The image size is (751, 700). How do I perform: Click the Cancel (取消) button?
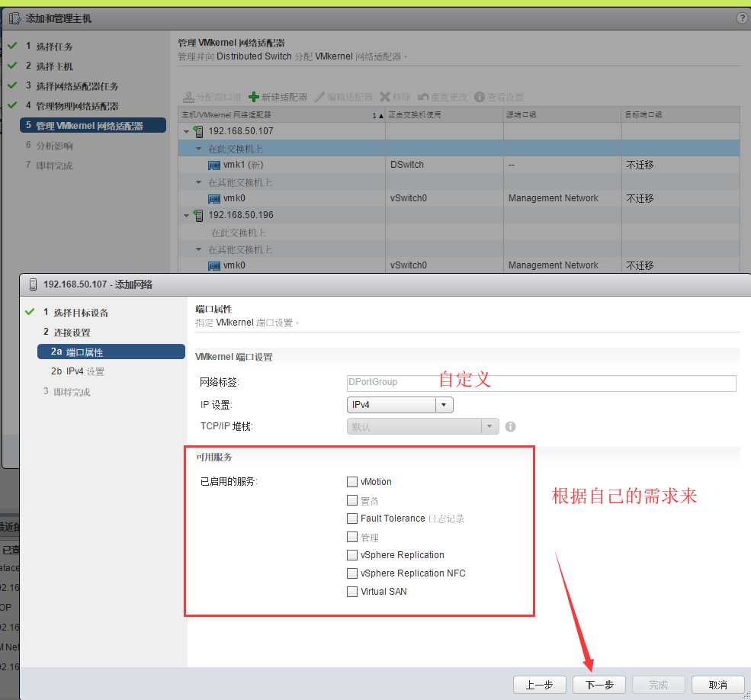(x=718, y=685)
